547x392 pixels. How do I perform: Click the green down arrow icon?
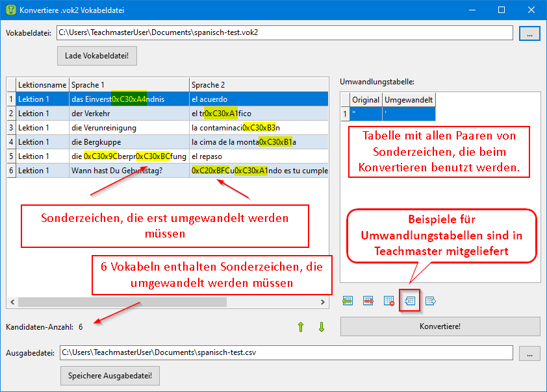321,327
